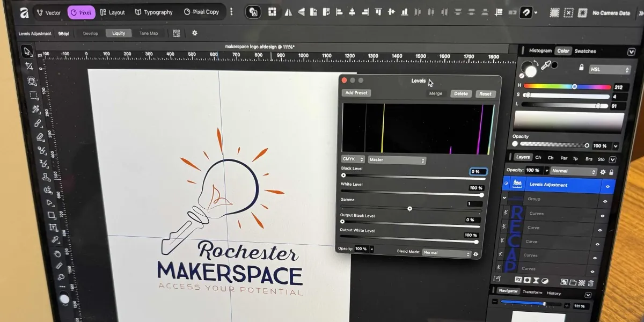
Task: Select the Move tool in the toolbar
Action: pyautogui.click(x=27, y=52)
